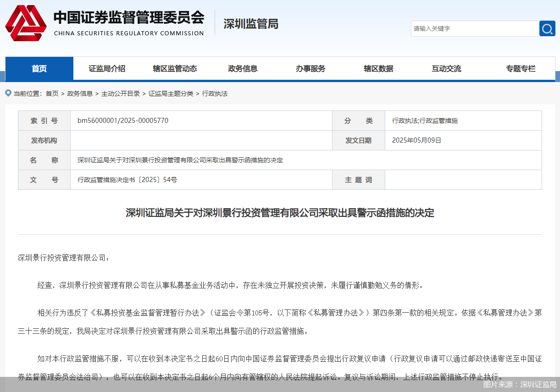
Task: Open the 首页 navigation tab
Action: (39, 68)
